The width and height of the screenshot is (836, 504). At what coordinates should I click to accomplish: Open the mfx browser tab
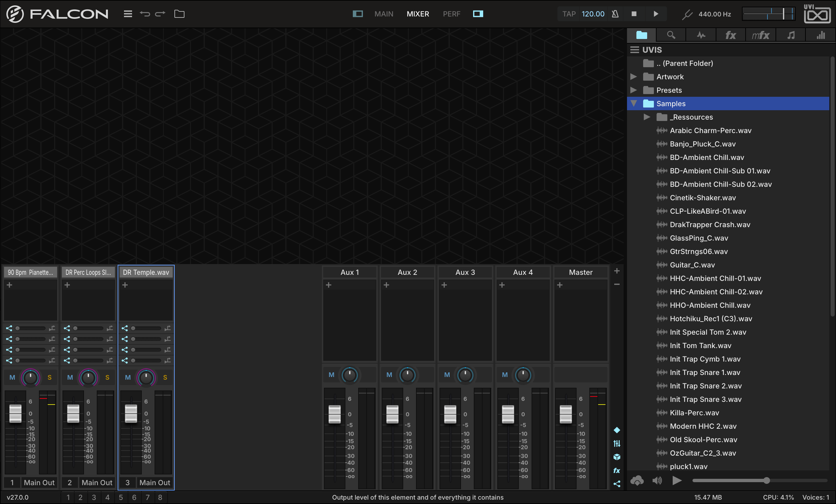point(761,35)
